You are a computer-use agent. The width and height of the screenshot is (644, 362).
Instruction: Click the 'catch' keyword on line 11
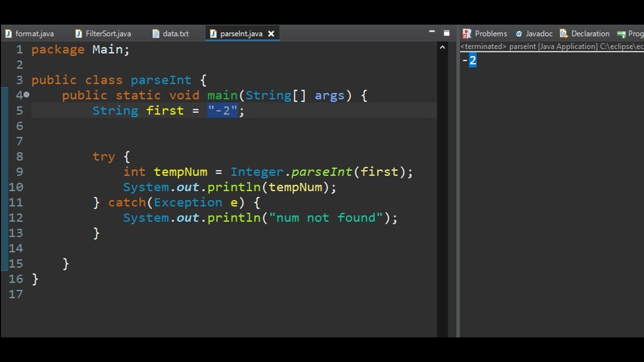point(127,203)
